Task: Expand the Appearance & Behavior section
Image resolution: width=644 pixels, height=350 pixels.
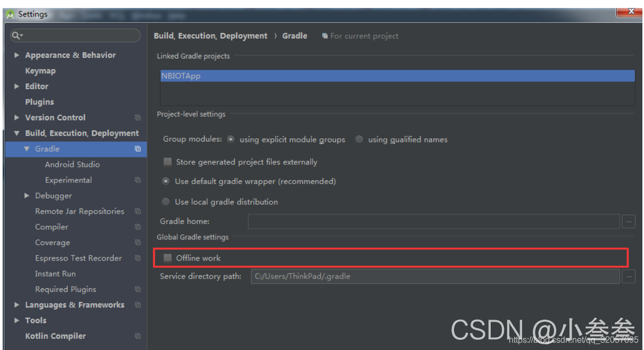Action: point(16,55)
